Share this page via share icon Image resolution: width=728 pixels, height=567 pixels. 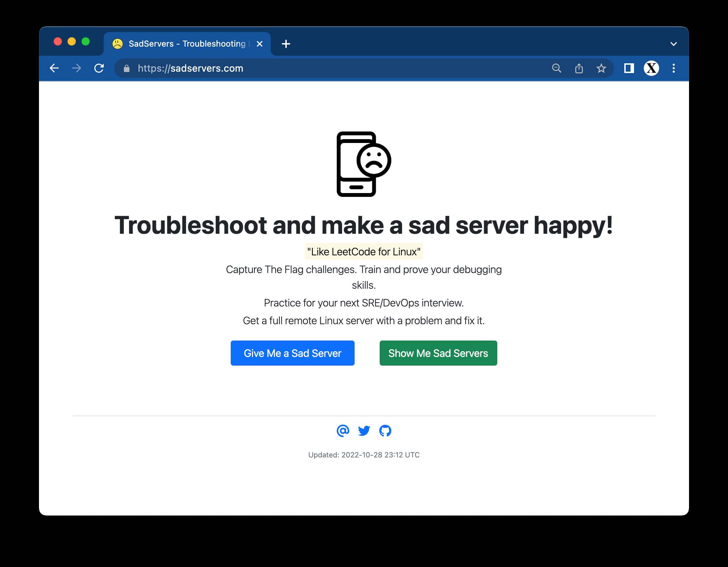coord(579,68)
